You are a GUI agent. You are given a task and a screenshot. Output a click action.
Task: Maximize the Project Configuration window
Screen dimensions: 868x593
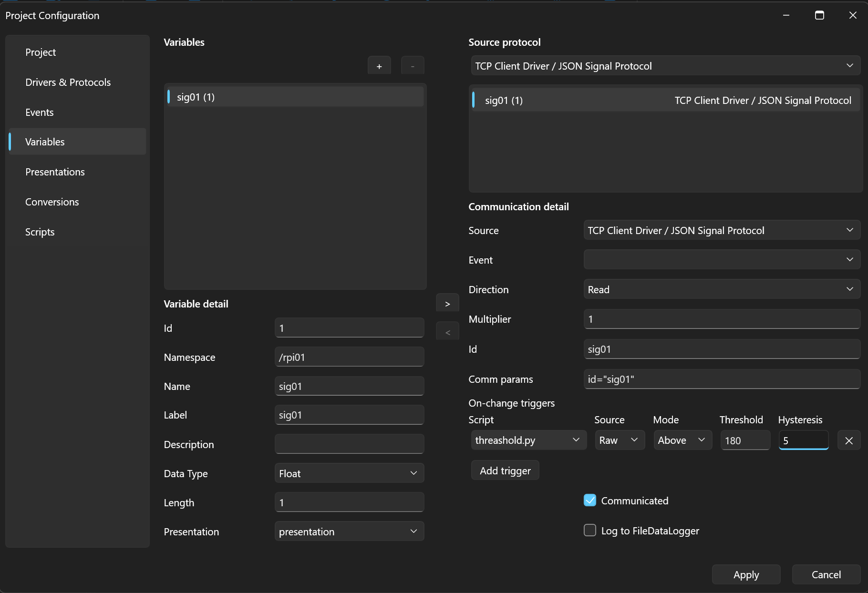(819, 15)
